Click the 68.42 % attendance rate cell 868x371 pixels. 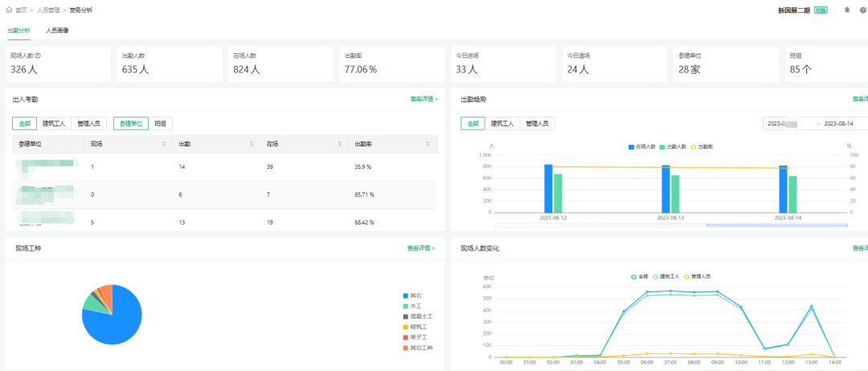(x=365, y=222)
